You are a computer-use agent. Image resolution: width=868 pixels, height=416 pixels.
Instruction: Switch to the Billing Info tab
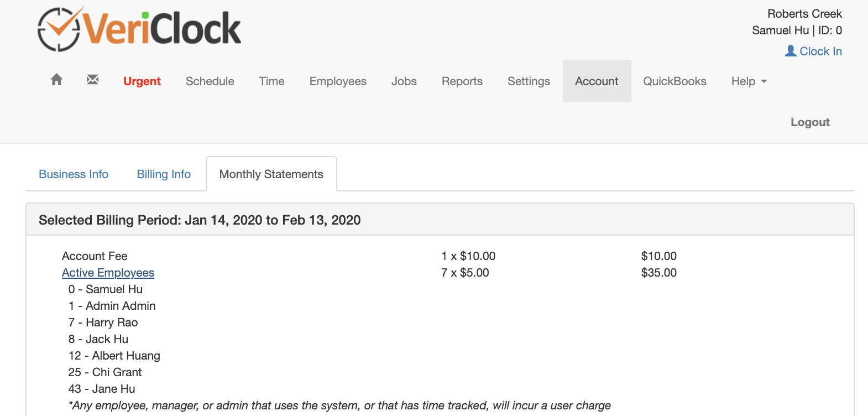pos(164,174)
